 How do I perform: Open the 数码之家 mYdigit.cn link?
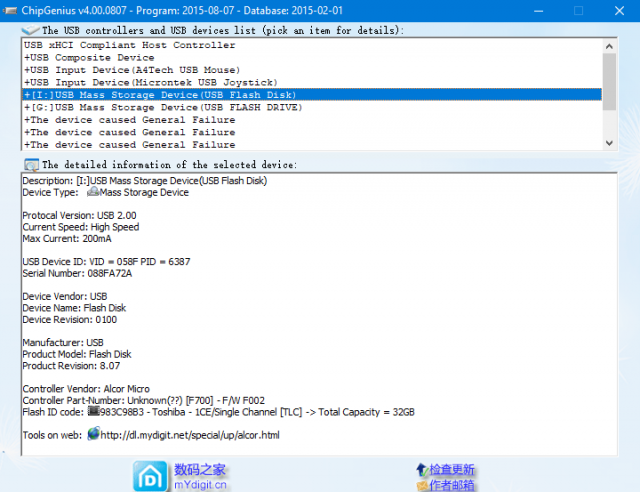click(x=200, y=476)
